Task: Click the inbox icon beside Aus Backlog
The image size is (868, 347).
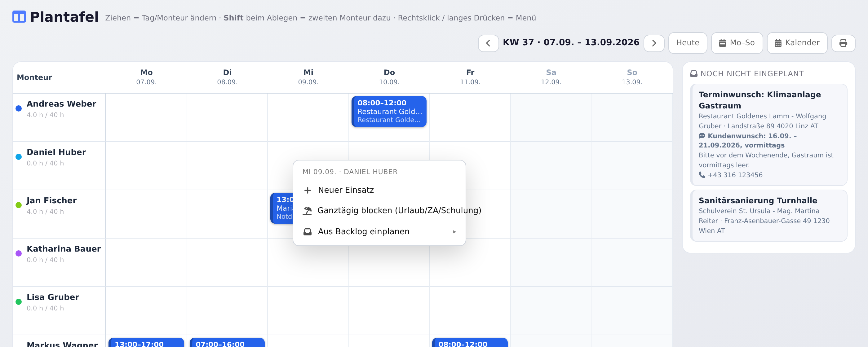Action: pyautogui.click(x=307, y=232)
